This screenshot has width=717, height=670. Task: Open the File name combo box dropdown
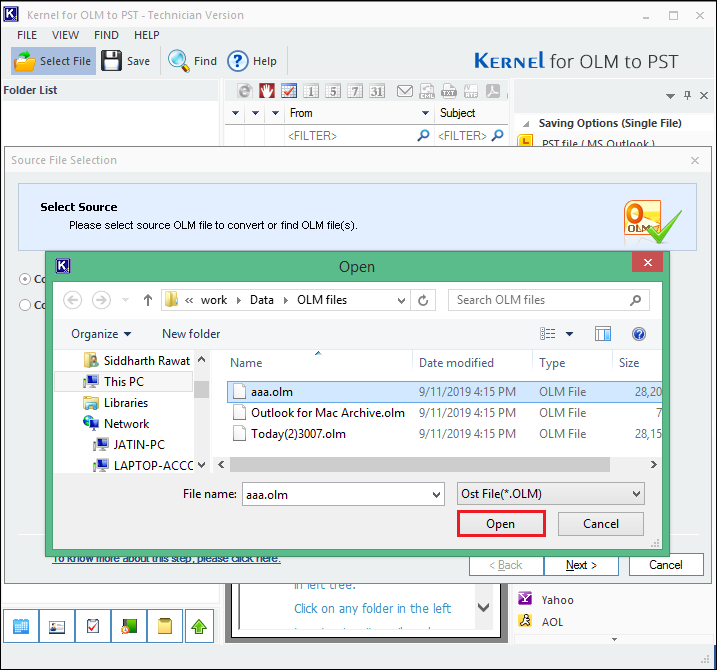(436, 494)
